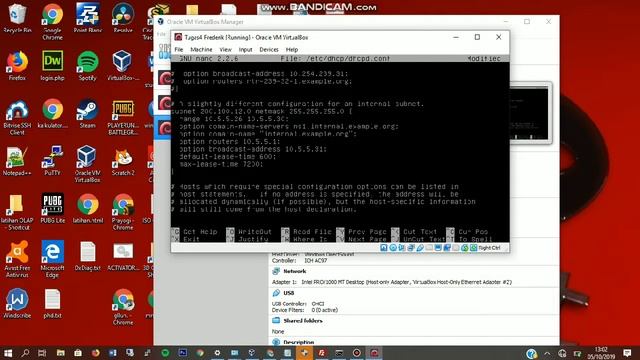Select the Firefox desktop icon
Screen dimensions: 640x360
(17, 66)
